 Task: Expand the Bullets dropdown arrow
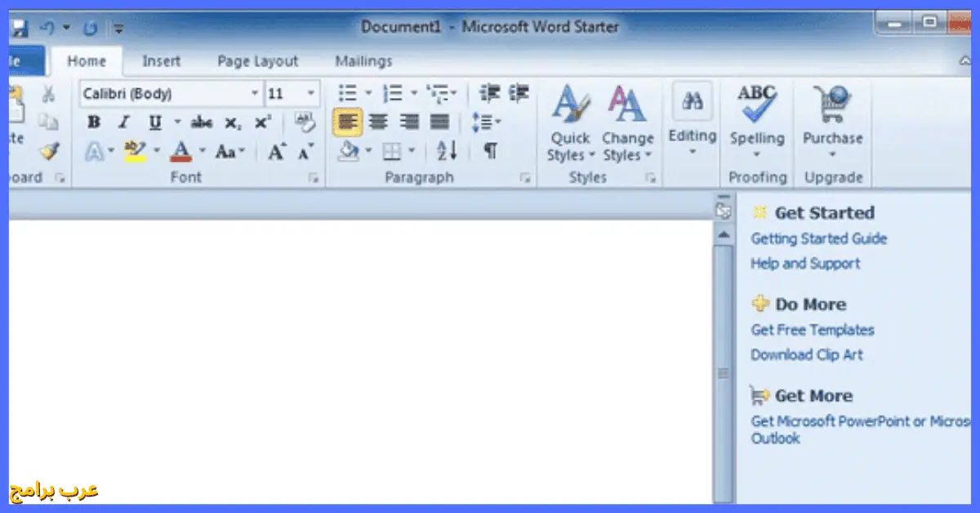pos(368,93)
